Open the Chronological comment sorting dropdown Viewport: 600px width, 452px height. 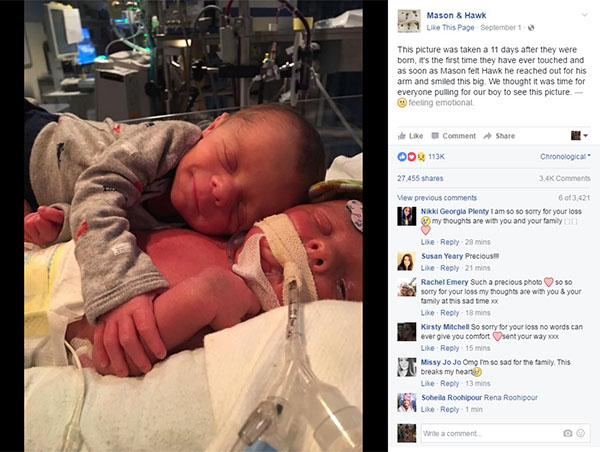(565, 157)
